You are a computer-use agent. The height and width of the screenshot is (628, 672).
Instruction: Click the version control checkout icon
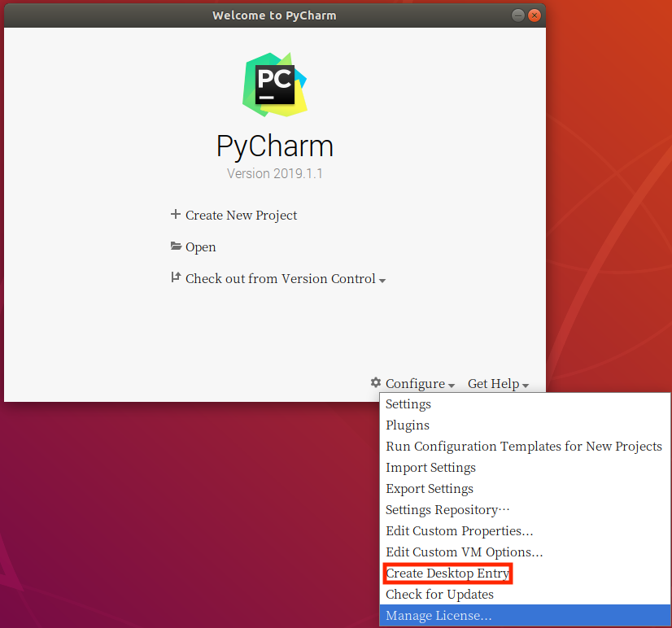tap(176, 277)
